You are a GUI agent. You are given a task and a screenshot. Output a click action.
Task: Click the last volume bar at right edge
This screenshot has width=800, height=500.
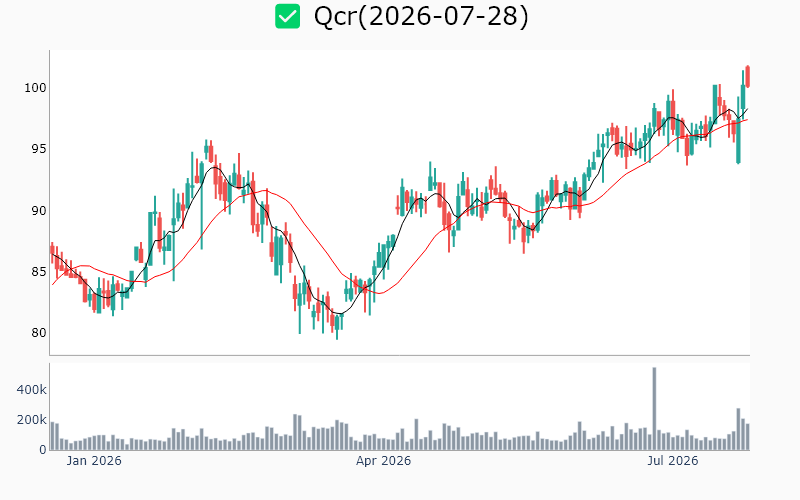[x=747, y=437]
